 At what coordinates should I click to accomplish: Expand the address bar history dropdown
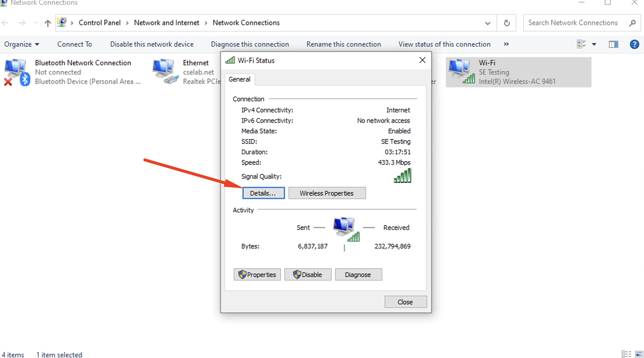coord(488,23)
